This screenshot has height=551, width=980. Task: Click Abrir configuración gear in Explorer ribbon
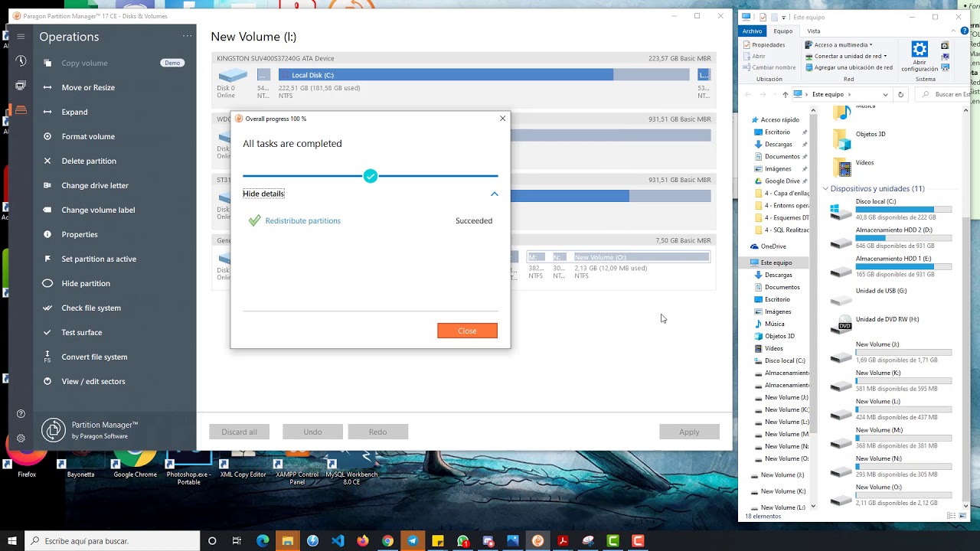tap(920, 57)
